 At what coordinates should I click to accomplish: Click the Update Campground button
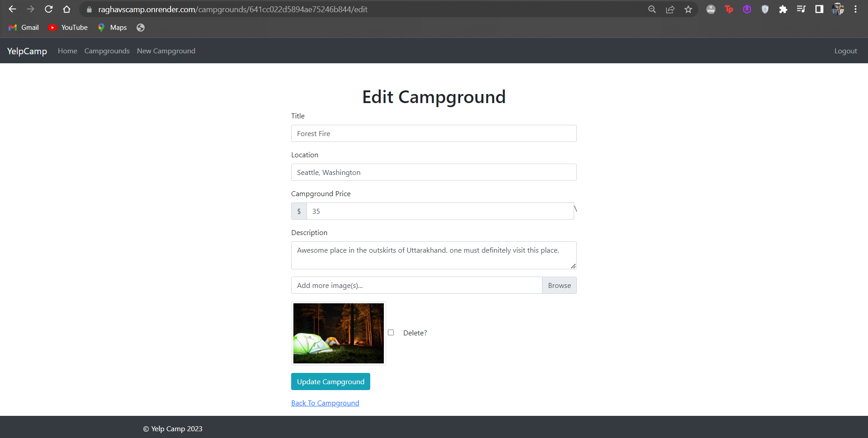click(330, 381)
